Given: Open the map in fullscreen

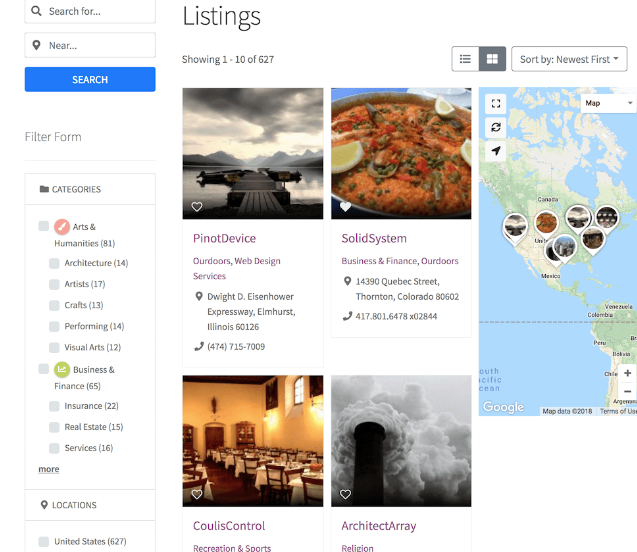Looking at the screenshot, I should point(496,104).
